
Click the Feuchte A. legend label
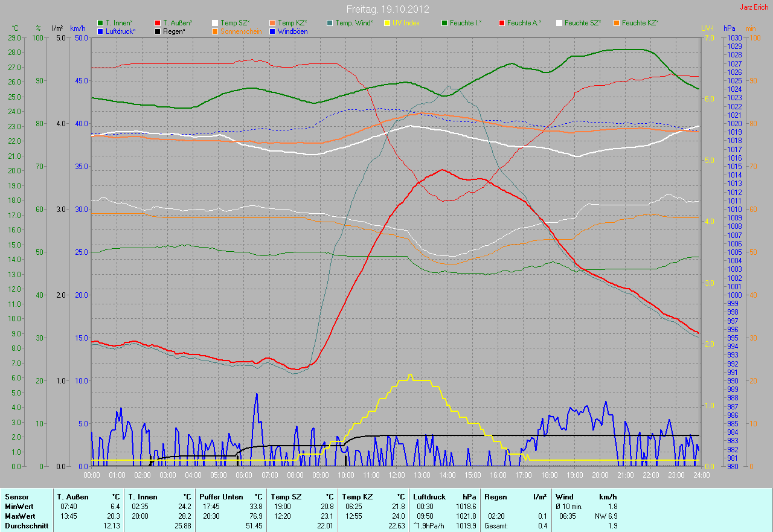point(524,23)
